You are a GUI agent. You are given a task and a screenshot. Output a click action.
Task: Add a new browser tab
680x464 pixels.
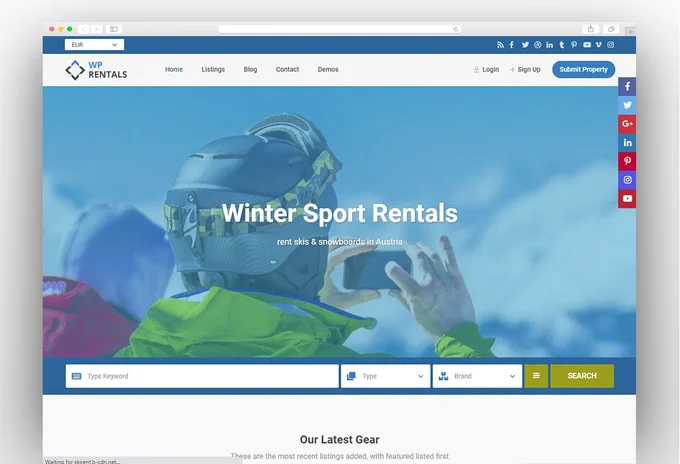click(631, 31)
